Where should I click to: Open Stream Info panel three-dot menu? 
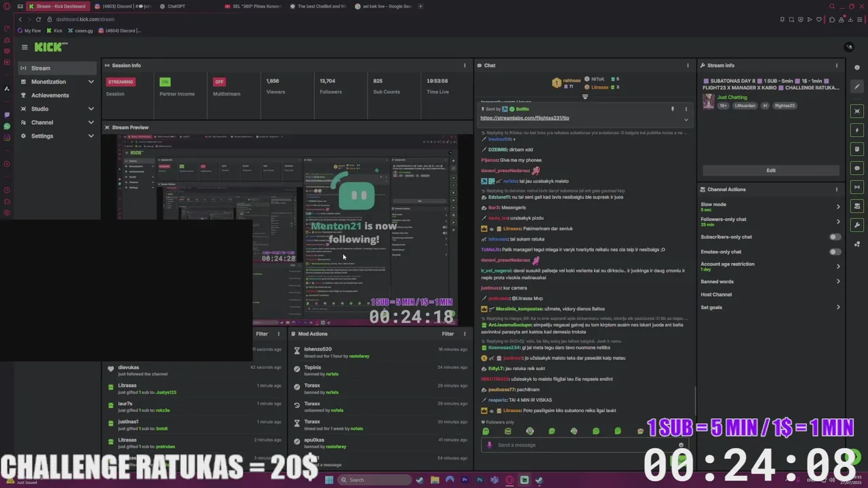click(x=836, y=65)
